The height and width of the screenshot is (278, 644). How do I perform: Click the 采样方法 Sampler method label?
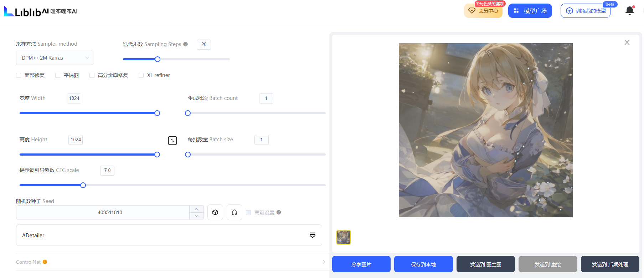[x=47, y=44]
